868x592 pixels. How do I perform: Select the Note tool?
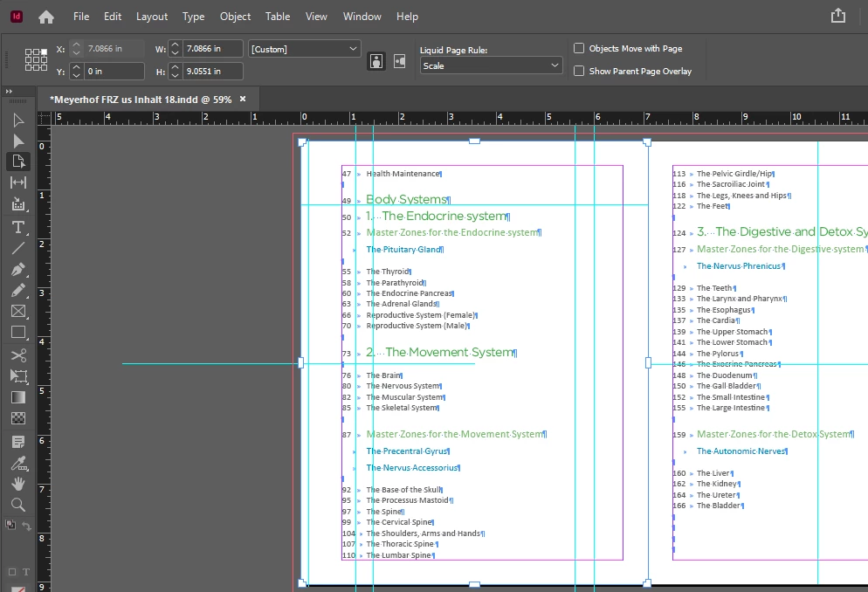[18, 442]
